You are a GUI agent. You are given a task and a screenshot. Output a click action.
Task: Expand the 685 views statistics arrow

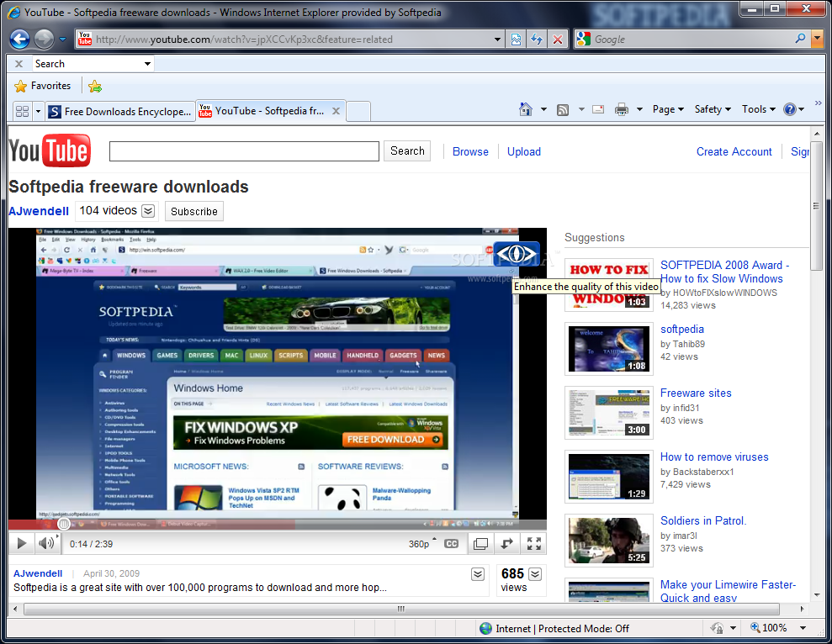[x=535, y=574]
